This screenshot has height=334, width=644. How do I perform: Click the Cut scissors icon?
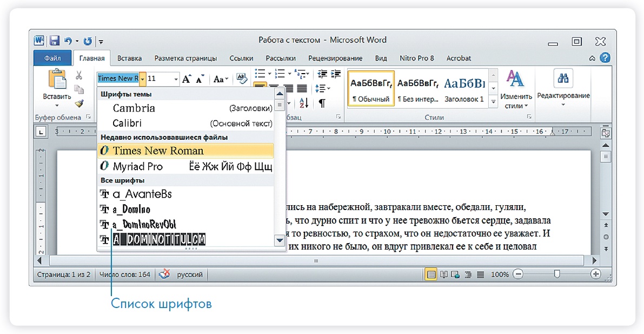79,76
